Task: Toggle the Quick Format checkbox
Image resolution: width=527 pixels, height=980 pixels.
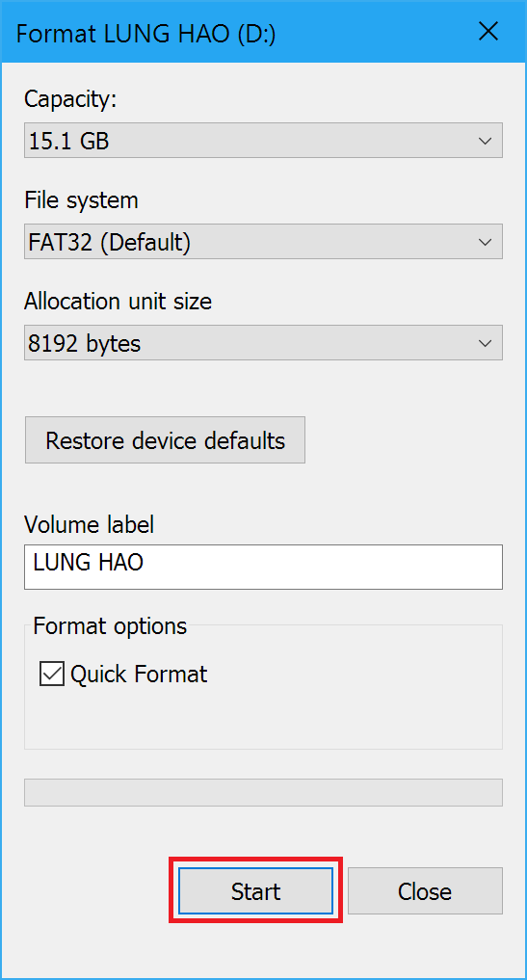Action: 52,675
